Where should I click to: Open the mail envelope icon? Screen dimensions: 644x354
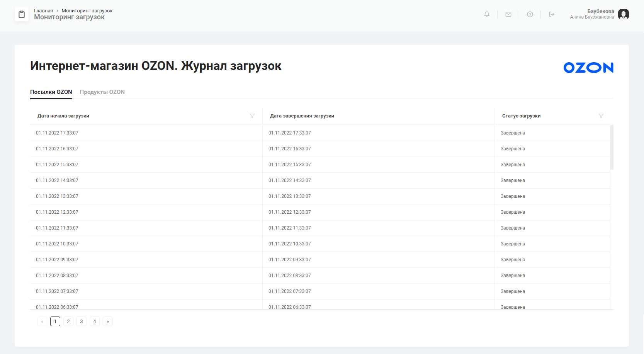(x=508, y=14)
